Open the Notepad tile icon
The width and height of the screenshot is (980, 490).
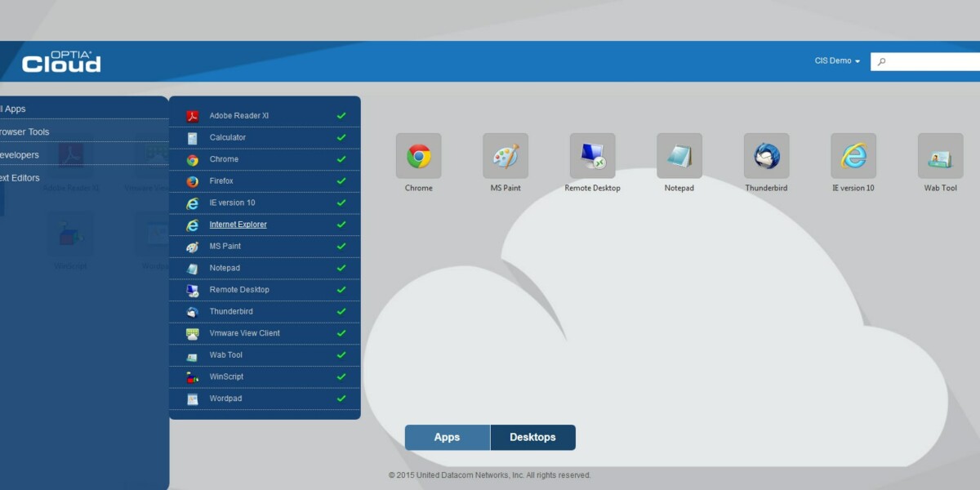point(679,156)
